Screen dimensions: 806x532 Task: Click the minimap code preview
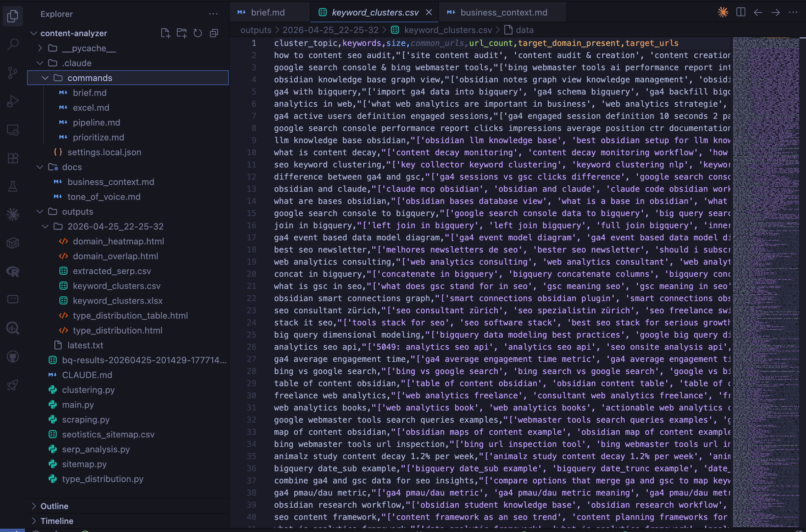click(x=765, y=238)
